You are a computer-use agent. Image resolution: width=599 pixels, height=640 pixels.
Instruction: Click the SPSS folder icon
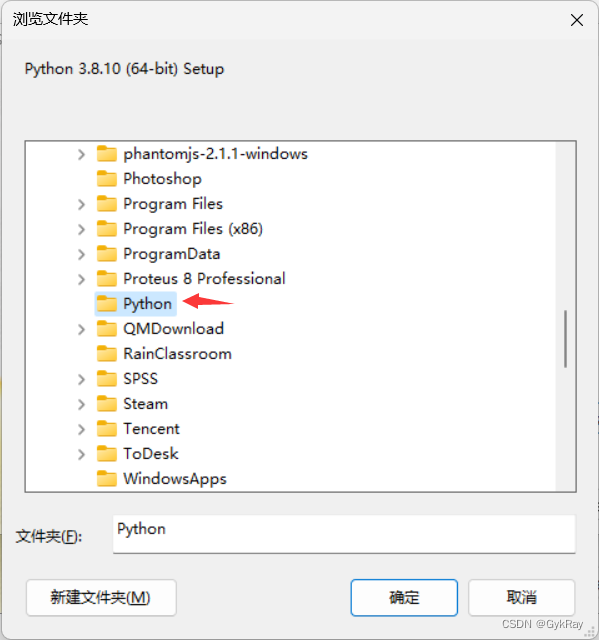pos(107,379)
